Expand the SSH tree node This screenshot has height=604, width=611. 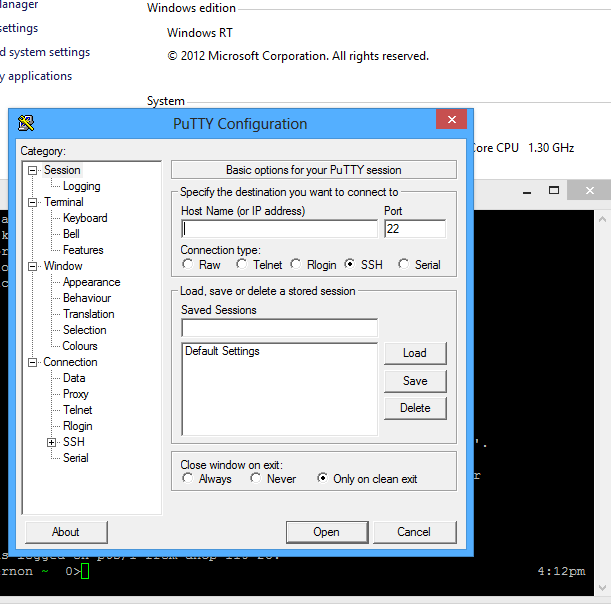click(x=51, y=442)
